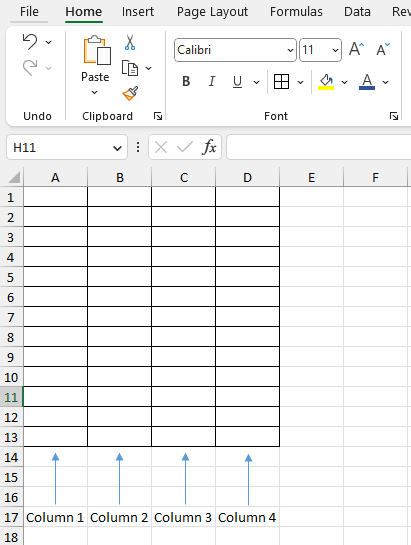This screenshot has height=545, width=411.
Task: Click the Select All corner triangle
Action: coord(14,178)
